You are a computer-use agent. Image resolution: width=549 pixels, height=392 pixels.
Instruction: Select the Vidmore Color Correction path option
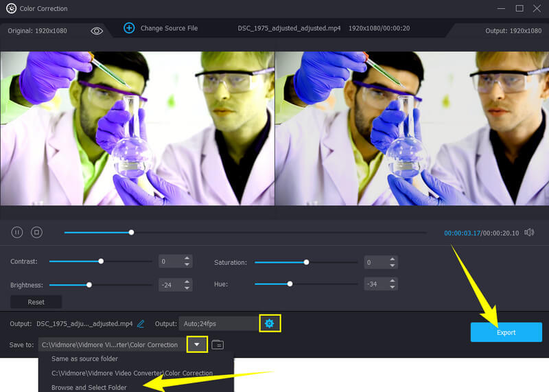tap(132, 373)
